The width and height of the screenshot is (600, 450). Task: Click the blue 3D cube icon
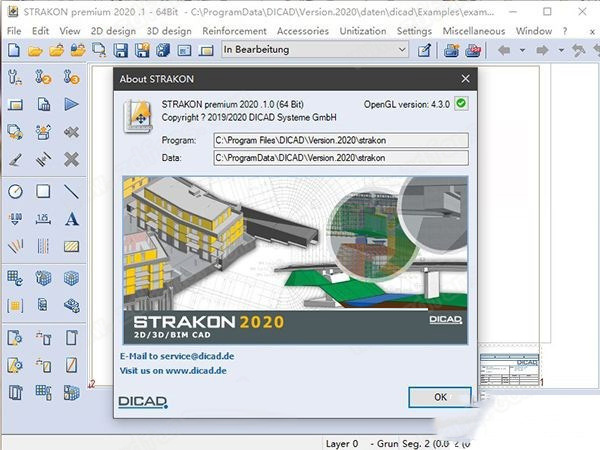(72, 278)
